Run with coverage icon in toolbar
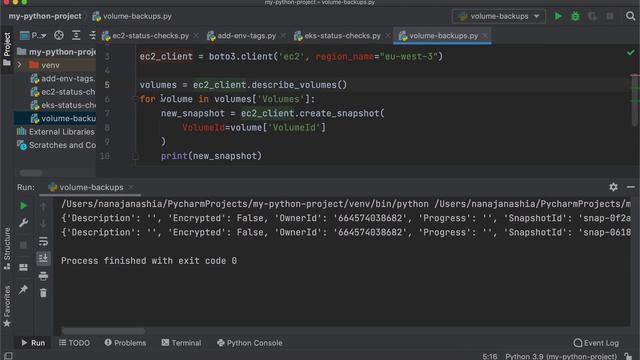The width and height of the screenshot is (640, 360). click(592, 16)
